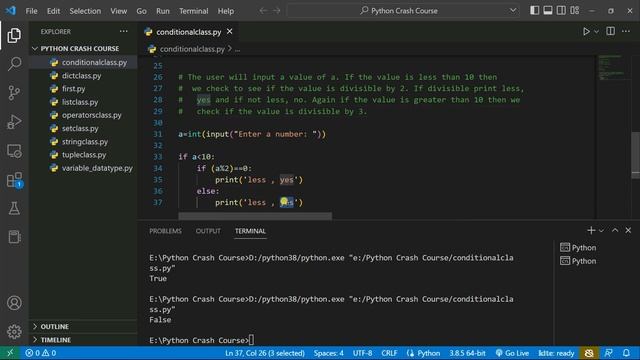Expand the TIMELINE section
640x360 pixels.
point(56,340)
